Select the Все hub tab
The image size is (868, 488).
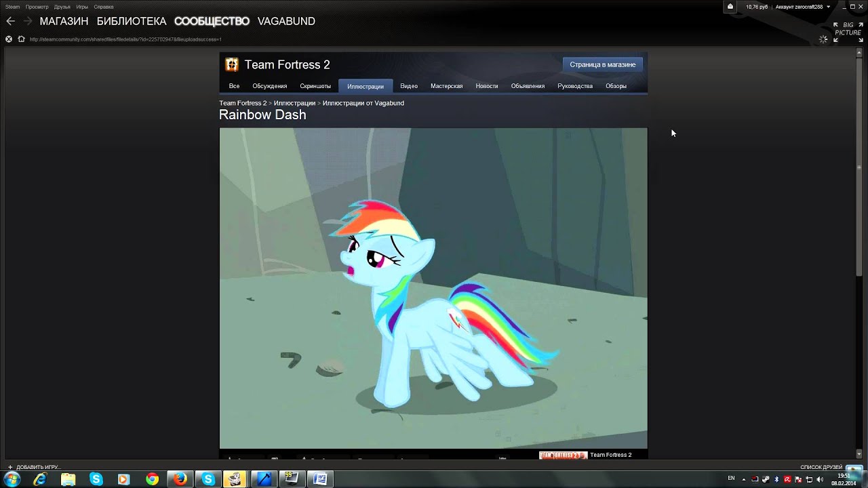coord(234,86)
